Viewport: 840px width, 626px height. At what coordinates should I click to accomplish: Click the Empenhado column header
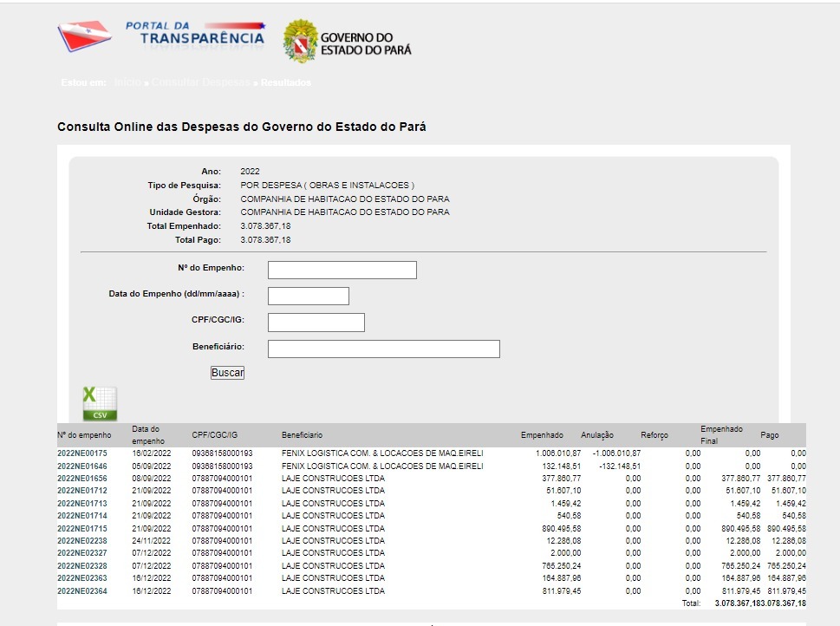(x=542, y=434)
